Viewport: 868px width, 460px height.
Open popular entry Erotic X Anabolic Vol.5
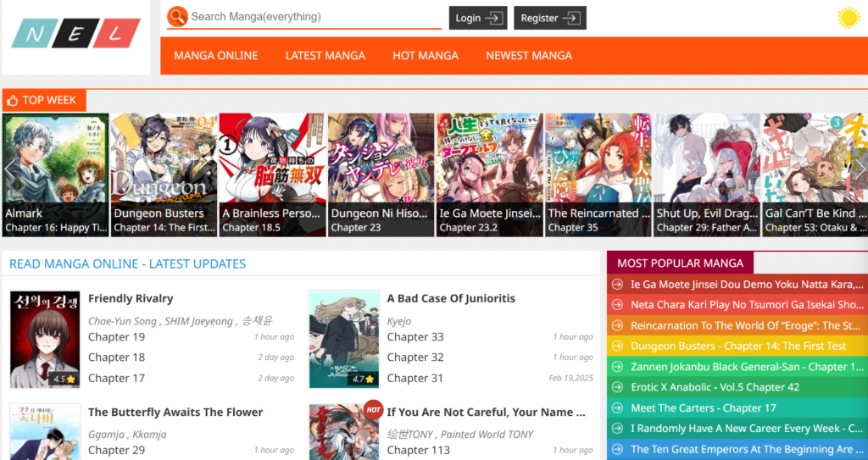(x=715, y=387)
